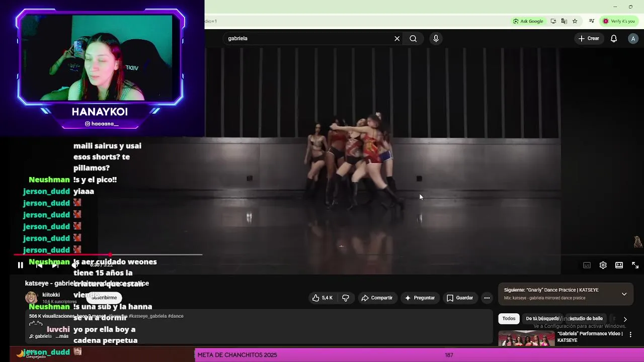Open the kiitokki channel name link
The height and width of the screenshot is (362, 644).
51,295
